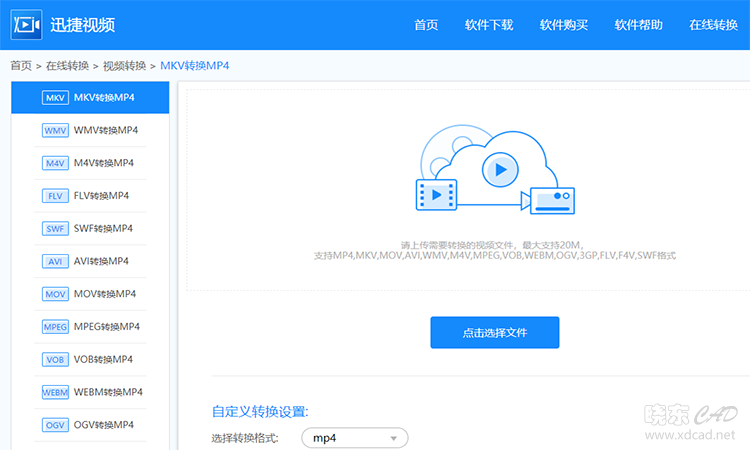Viewport: 750px width, 450px height.
Task: Click the 在线转换 breadcrumb link
Action: [x=67, y=66]
